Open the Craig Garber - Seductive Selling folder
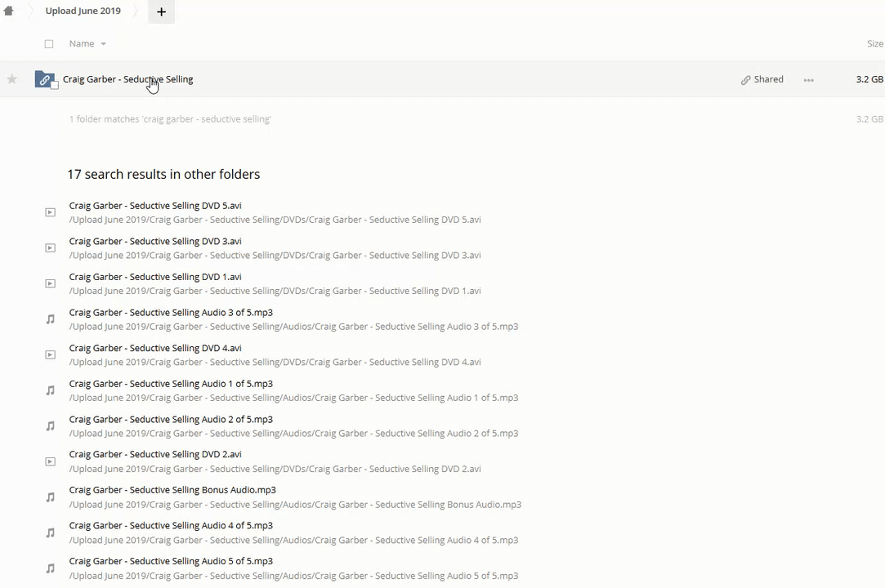 127,79
